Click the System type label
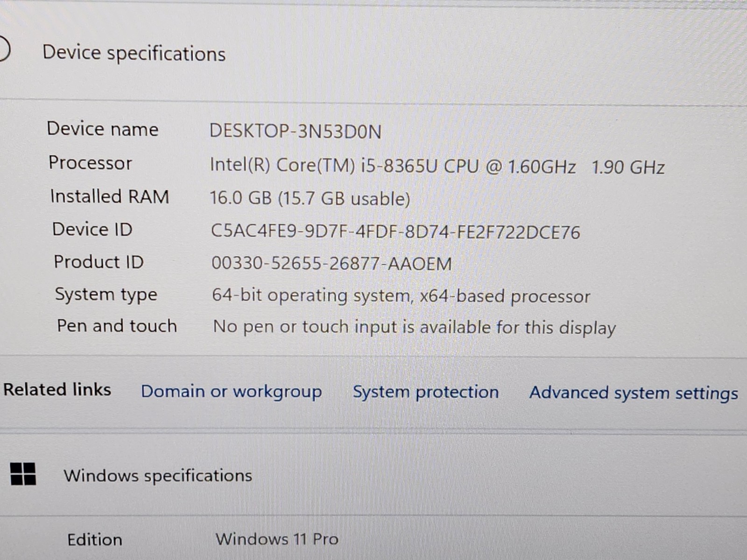Viewport: 747px width, 560px height. (106, 294)
